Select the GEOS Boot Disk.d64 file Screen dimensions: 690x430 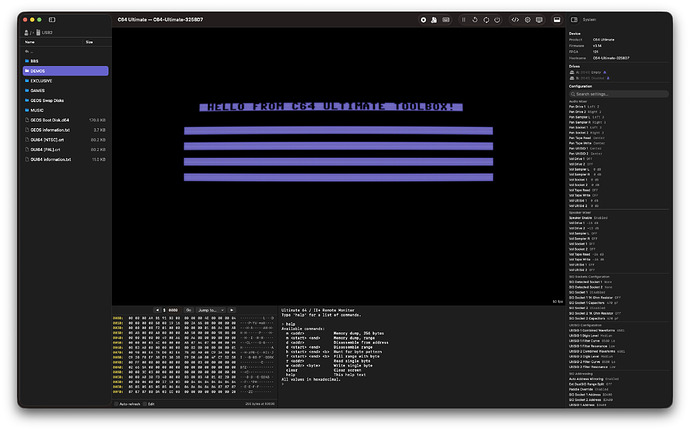[66, 120]
